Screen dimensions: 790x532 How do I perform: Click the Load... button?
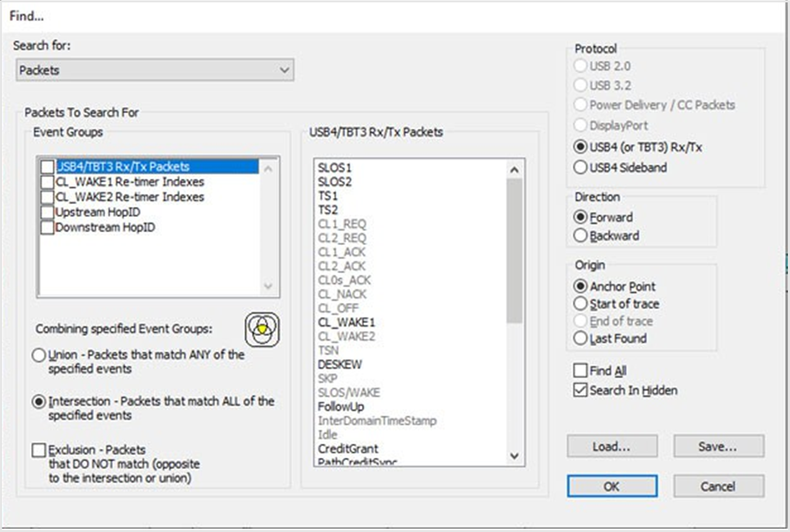click(x=612, y=447)
